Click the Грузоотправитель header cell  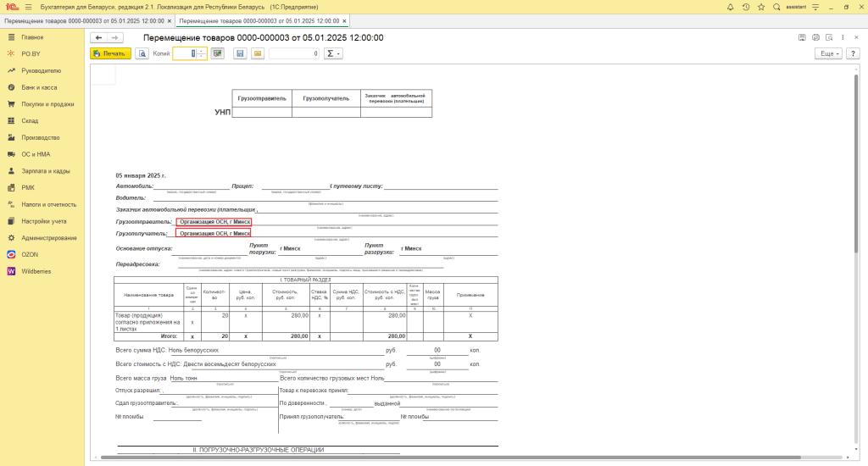(x=262, y=98)
